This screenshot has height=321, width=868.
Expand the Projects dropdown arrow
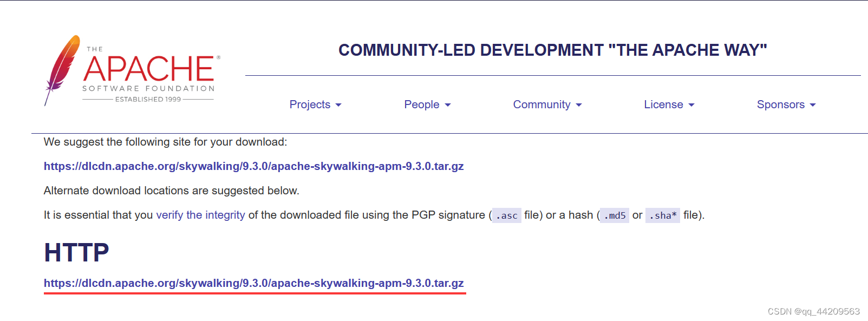pos(338,105)
